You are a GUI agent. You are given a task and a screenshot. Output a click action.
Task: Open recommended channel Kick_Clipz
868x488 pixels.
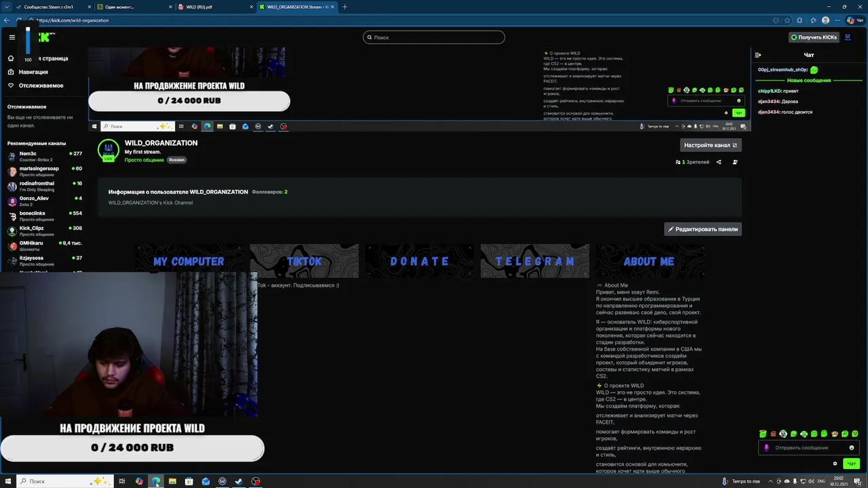click(x=45, y=231)
